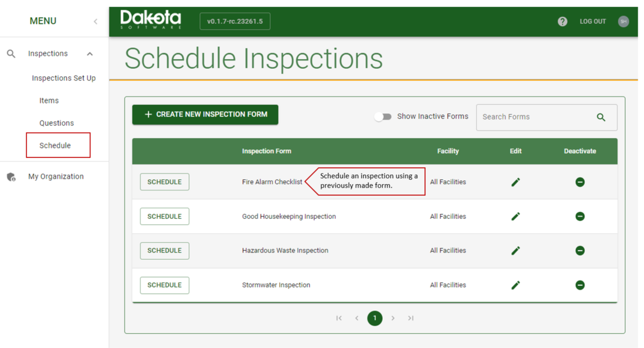Deactivate the Hazardous Waste Inspection form
Image resolution: width=644 pixels, height=348 pixels.
click(x=580, y=251)
